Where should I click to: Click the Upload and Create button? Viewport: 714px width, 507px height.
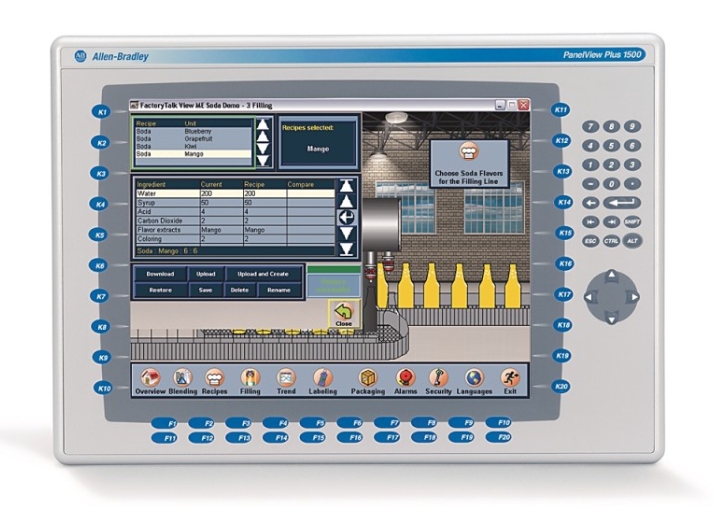[263, 274]
